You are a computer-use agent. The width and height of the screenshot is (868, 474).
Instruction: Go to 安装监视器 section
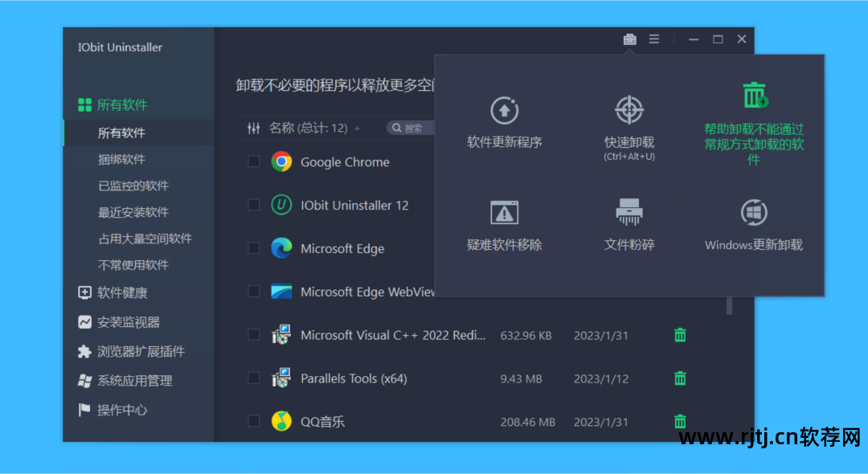pyautogui.click(x=119, y=322)
